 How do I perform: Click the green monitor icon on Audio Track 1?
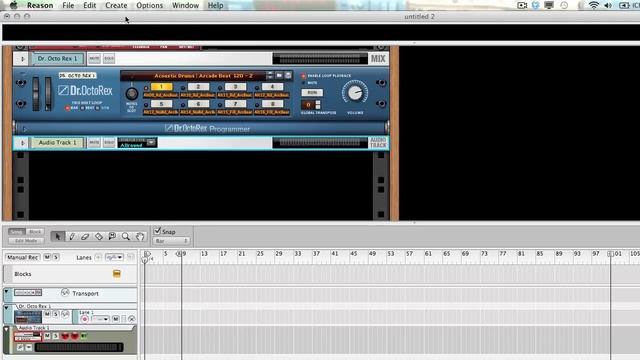84,336
